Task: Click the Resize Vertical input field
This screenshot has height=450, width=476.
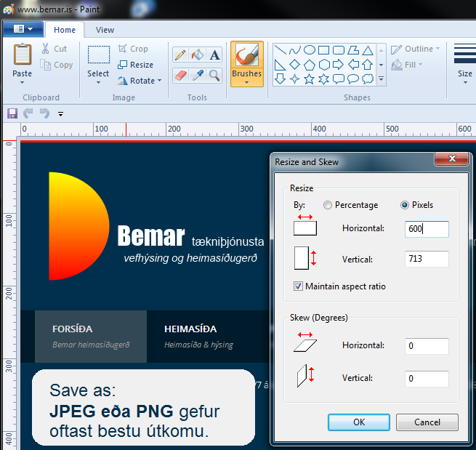Action: (427, 259)
